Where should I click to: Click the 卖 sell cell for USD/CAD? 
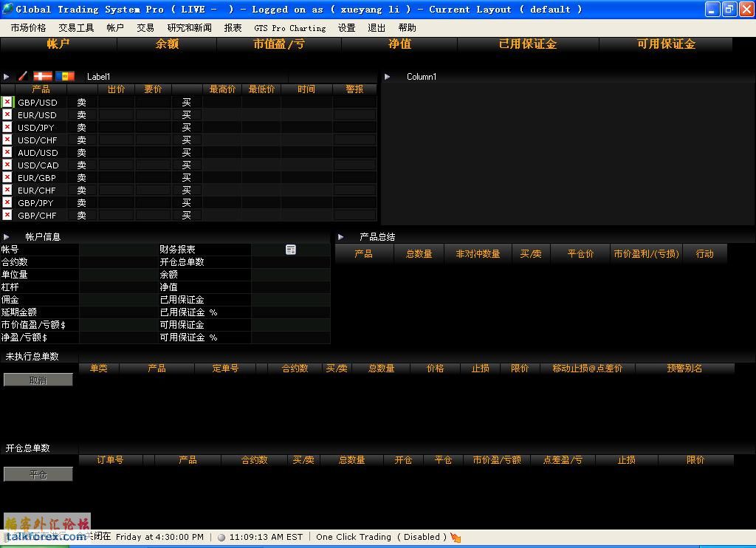coord(82,165)
